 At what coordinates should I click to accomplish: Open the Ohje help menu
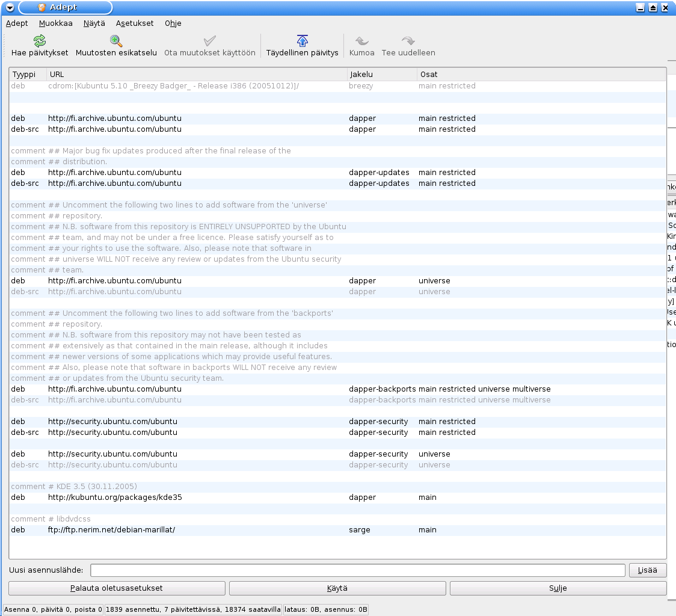point(173,23)
